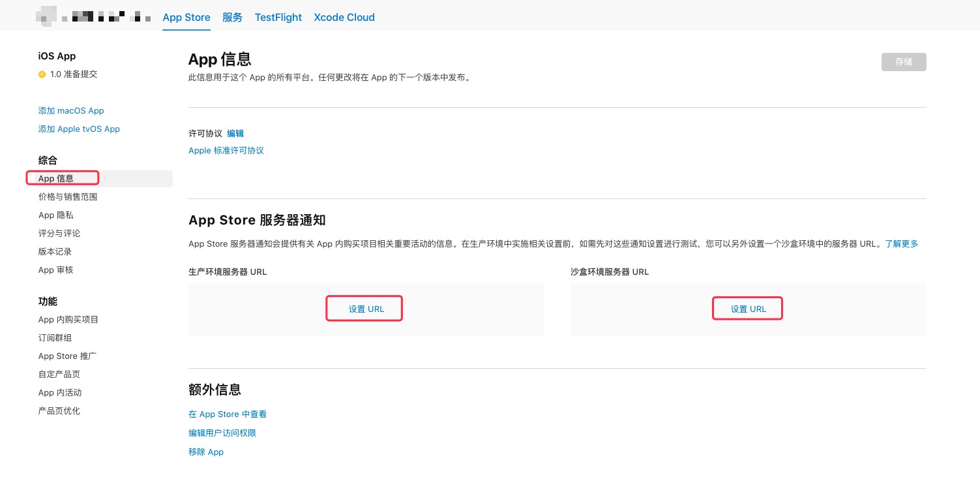
Task: Click the App Store 服务器通知 heading
Action: tap(257, 220)
